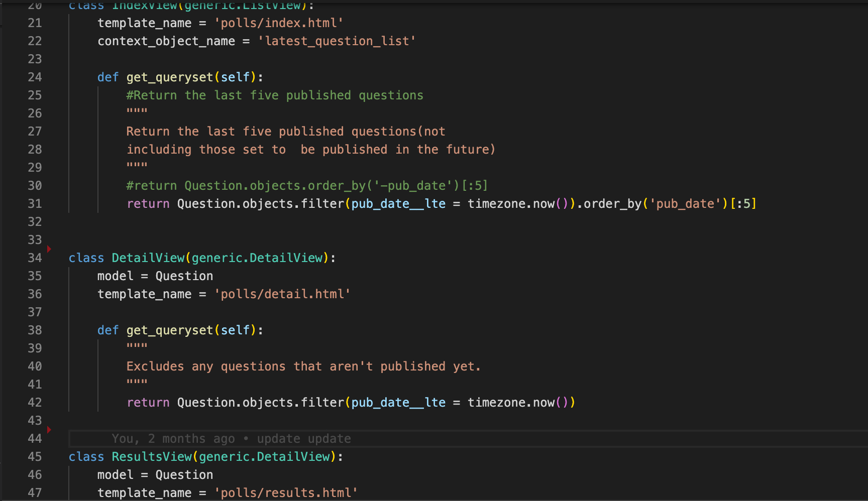Select line number 31 in the gutter
The image size is (868, 501).
(x=35, y=204)
